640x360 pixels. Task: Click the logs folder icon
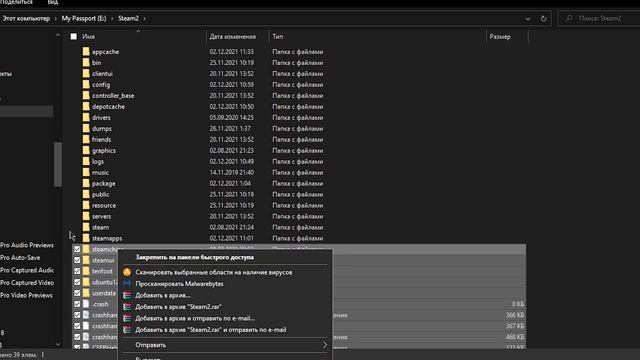click(86, 162)
